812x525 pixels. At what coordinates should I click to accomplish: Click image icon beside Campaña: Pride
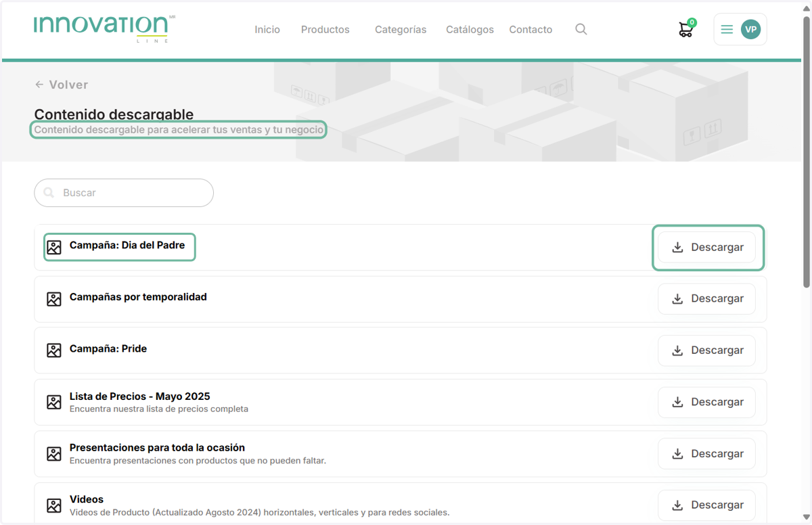coord(54,350)
